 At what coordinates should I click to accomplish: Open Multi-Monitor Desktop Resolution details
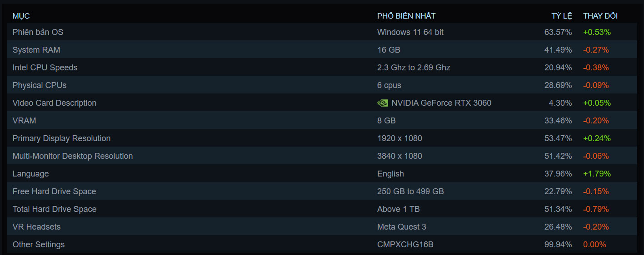pyautogui.click(x=73, y=156)
